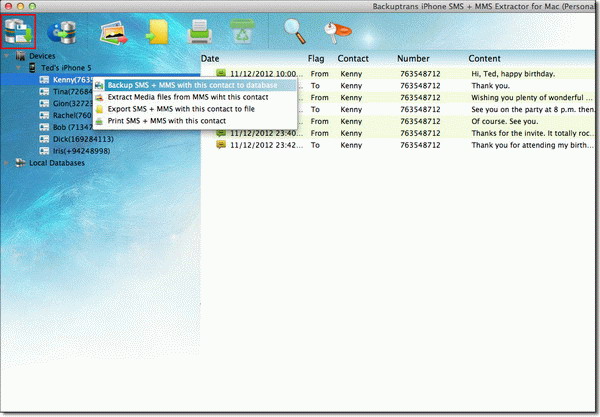The width and height of the screenshot is (600, 417).
Task: Choose Print SMS + MMS with this contact
Action: click(195, 121)
